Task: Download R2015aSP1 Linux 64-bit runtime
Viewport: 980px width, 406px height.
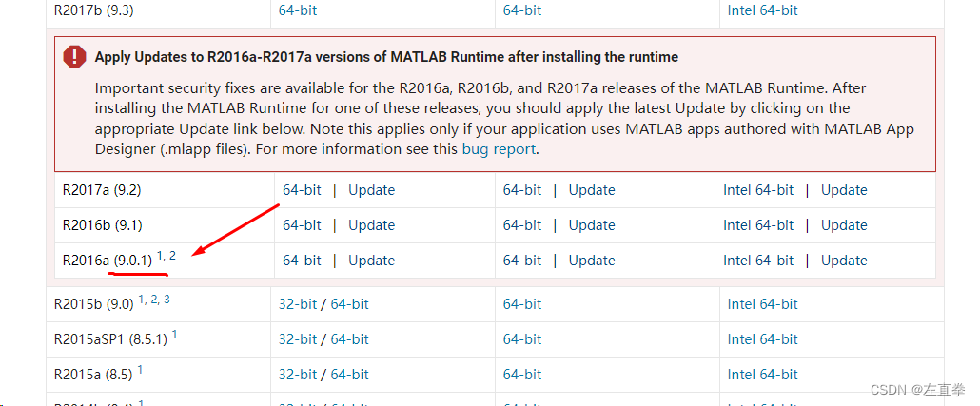Action: pyautogui.click(x=522, y=339)
